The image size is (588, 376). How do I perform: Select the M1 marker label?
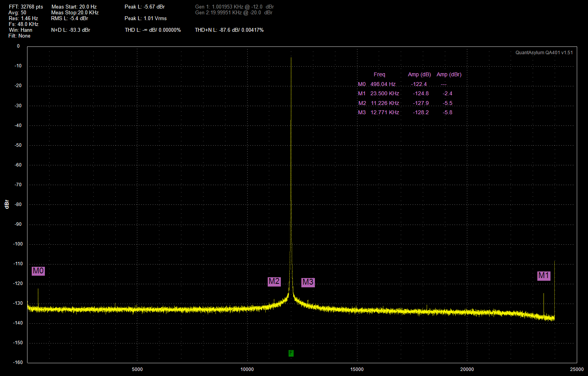coord(544,276)
